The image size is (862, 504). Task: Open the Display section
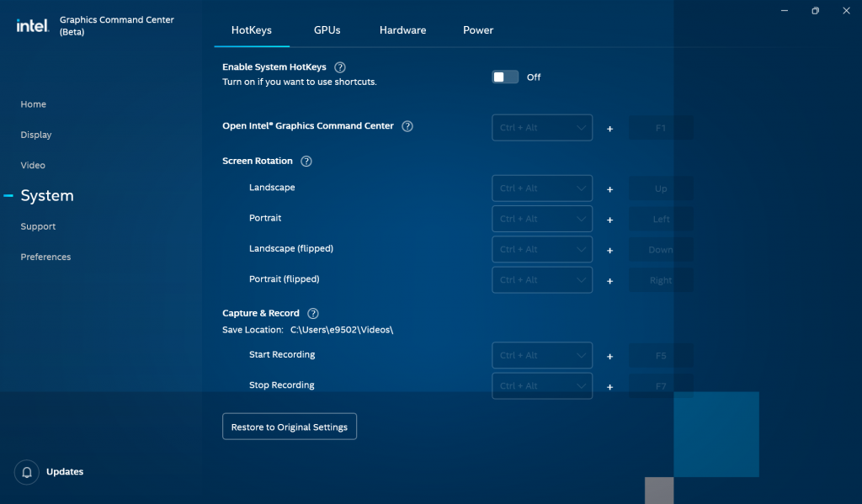35,135
